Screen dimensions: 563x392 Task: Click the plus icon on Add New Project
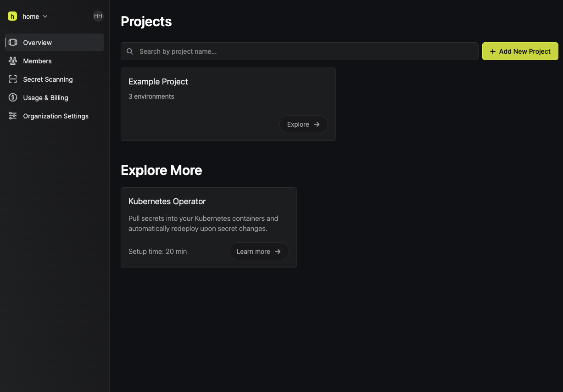(493, 51)
